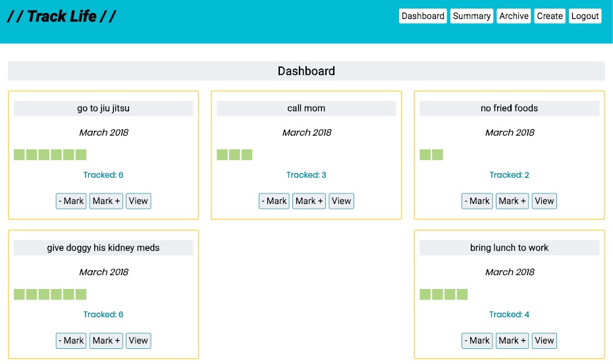Click Create in the top navigation
This screenshot has height=364, width=613.
[549, 16]
